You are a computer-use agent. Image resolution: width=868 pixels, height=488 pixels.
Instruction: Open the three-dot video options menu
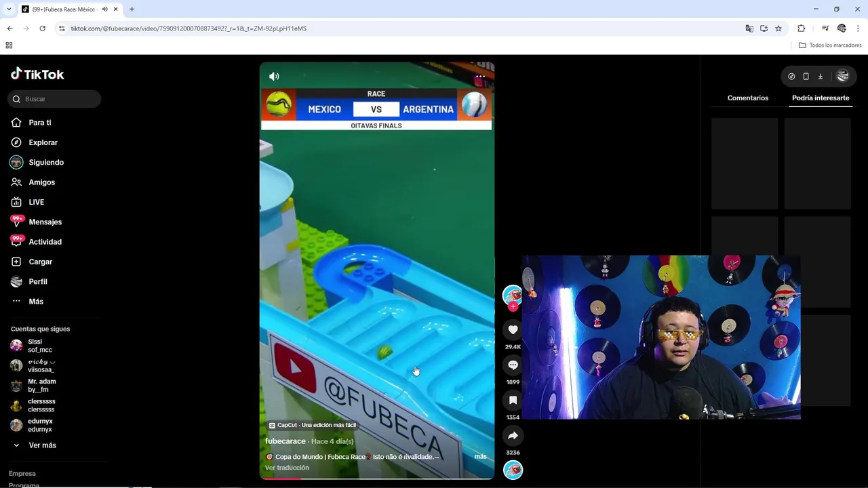pos(480,77)
